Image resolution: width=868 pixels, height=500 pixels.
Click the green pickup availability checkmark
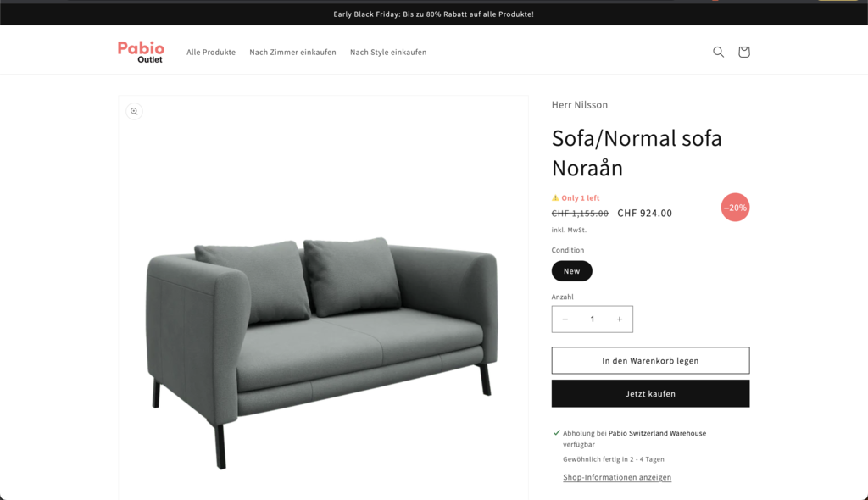(556, 433)
